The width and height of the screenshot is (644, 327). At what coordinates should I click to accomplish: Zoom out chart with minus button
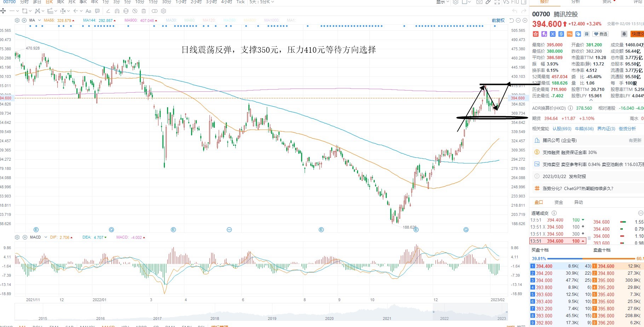518,21
